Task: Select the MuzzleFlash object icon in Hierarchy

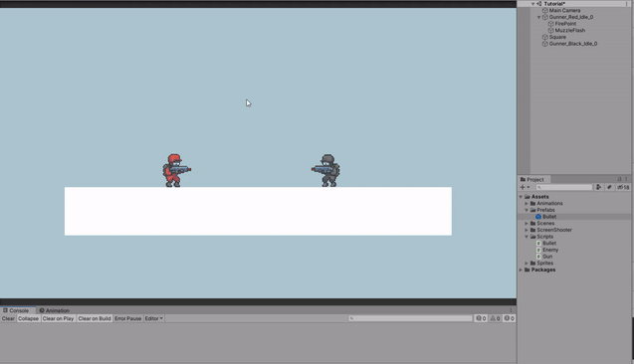Action: pyautogui.click(x=550, y=30)
